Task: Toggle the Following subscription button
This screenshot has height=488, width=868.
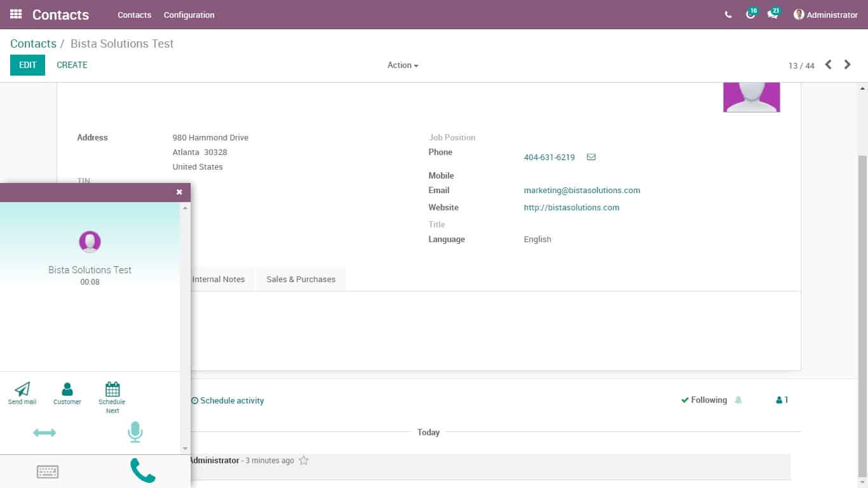Action: tap(704, 400)
